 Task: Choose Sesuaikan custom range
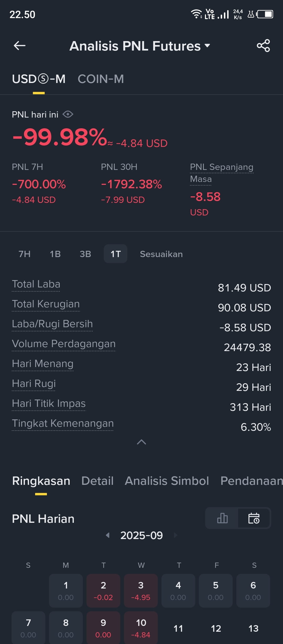coord(161,254)
